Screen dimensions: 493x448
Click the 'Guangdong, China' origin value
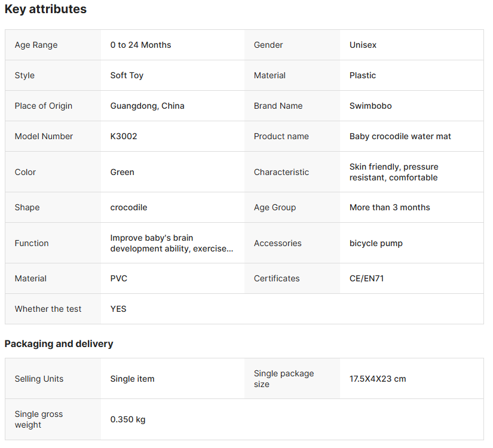(147, 106)
